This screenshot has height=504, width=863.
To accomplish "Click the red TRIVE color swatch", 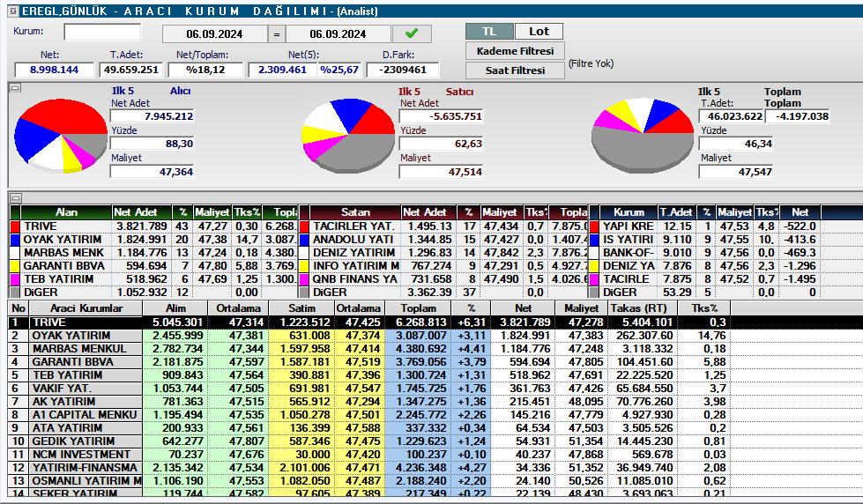I will (x=15, y=226).
